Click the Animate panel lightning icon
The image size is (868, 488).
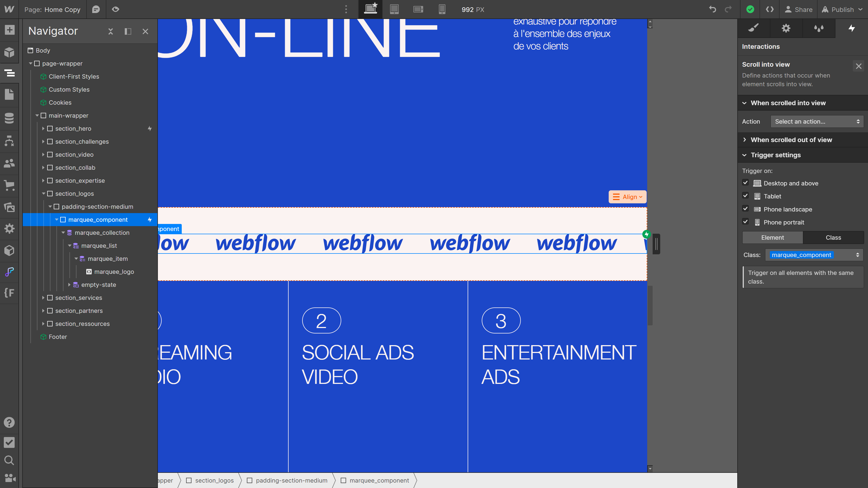852,28
